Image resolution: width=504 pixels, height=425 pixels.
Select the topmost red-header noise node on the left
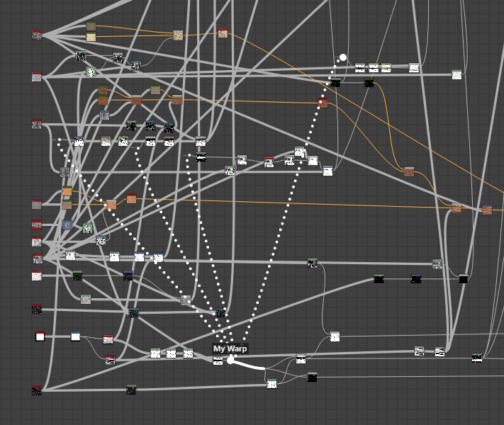pyautogui.click(x=37, y=35)
